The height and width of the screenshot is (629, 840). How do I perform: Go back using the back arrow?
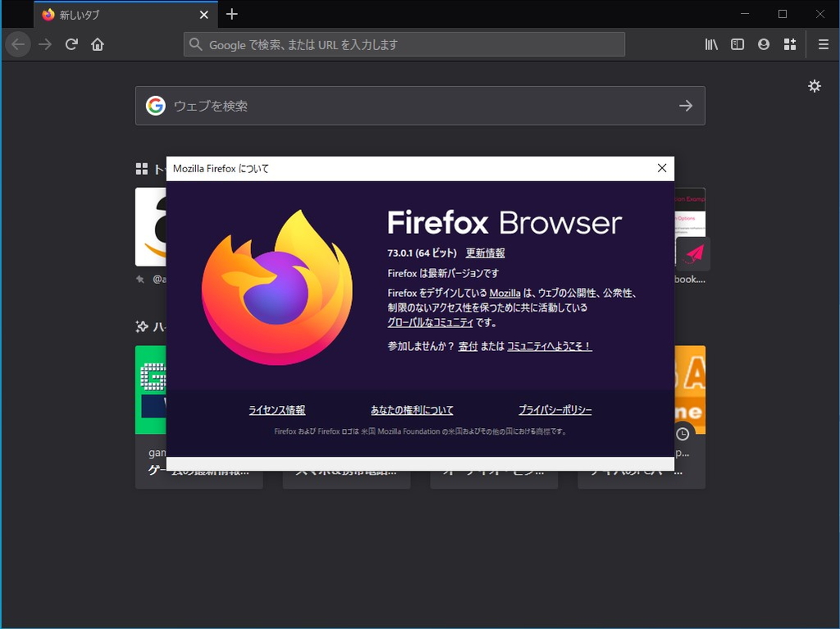pos(17,44)
